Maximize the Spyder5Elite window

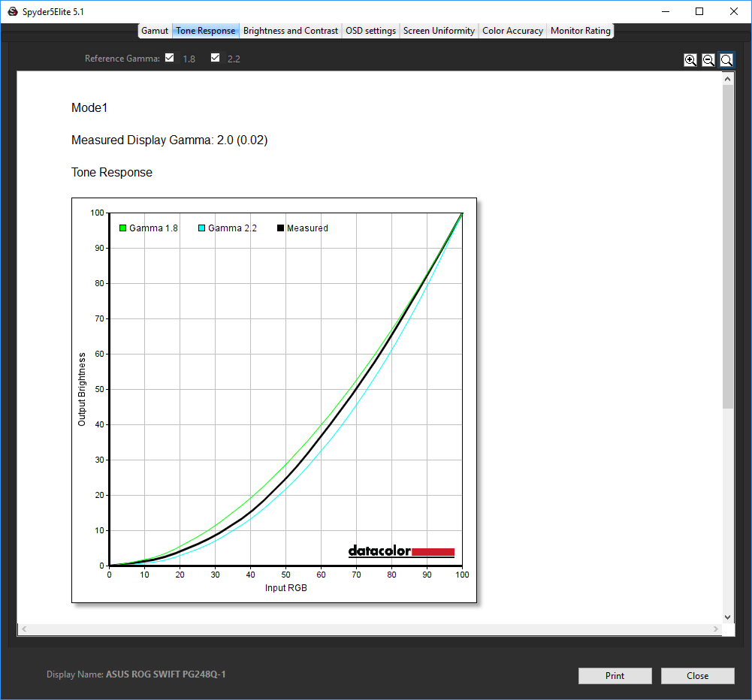pyautogui.click(x=699, y=11)
